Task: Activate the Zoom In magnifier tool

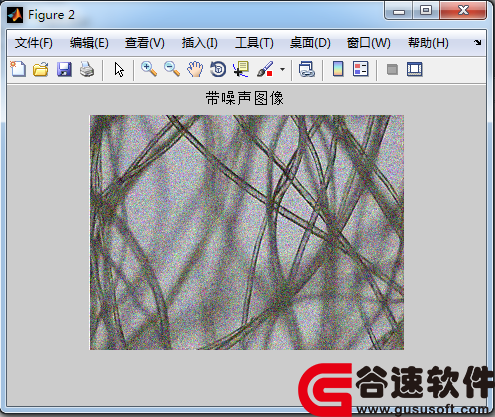Action: click(149, 69)
